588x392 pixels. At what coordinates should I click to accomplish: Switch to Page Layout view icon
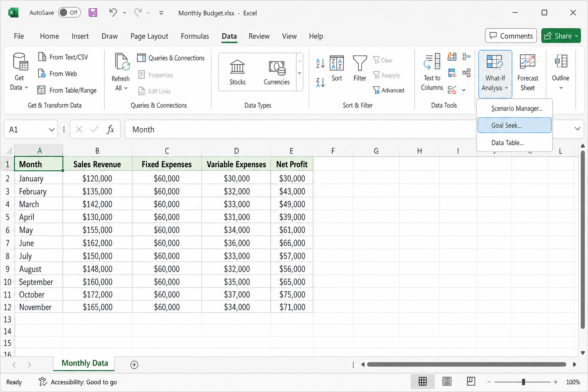[447, 381]
